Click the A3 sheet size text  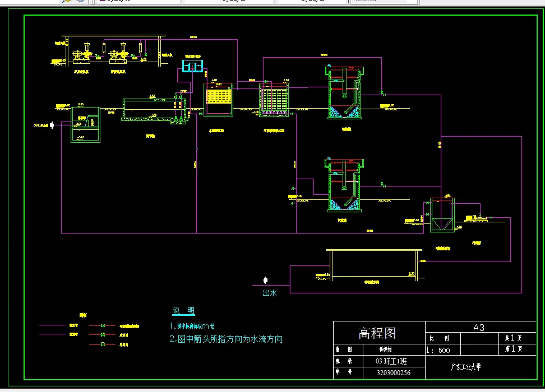point(479,328)
